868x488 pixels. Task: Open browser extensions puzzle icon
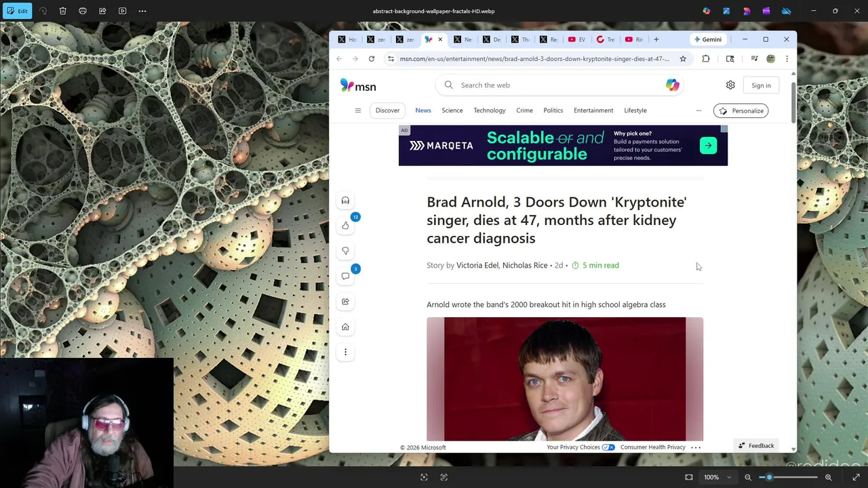(x=706, y=59)
